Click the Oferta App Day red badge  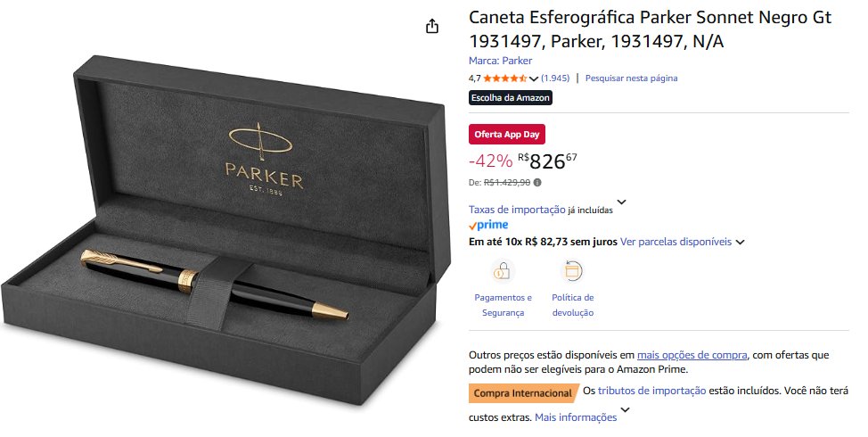[507, 135]
